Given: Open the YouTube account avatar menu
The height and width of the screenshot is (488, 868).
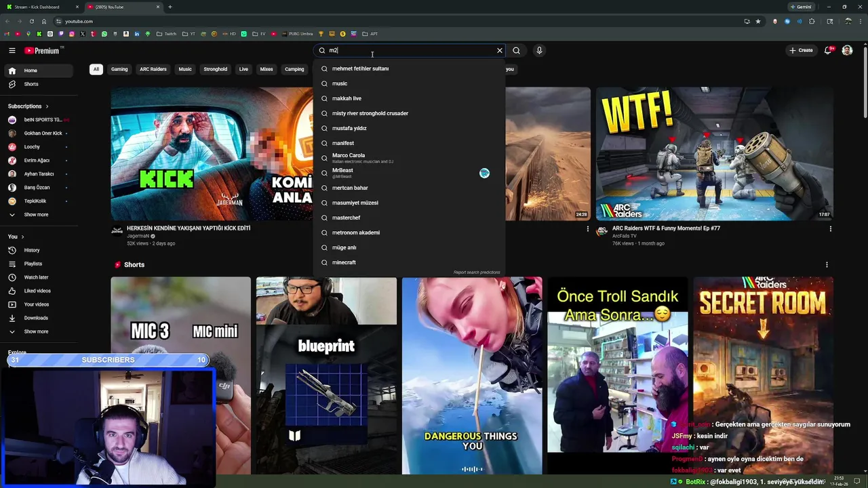Looking at the screenshot, I should click(847, 50).
